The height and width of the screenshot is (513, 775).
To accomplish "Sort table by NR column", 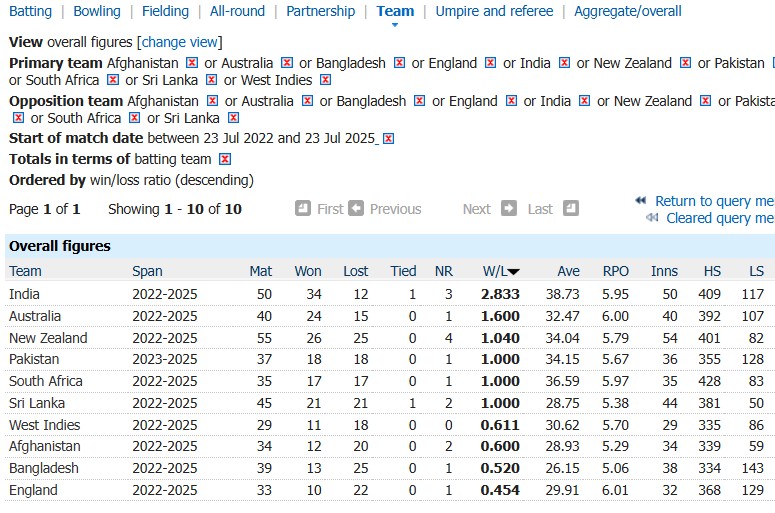I will tap(444, 271).
